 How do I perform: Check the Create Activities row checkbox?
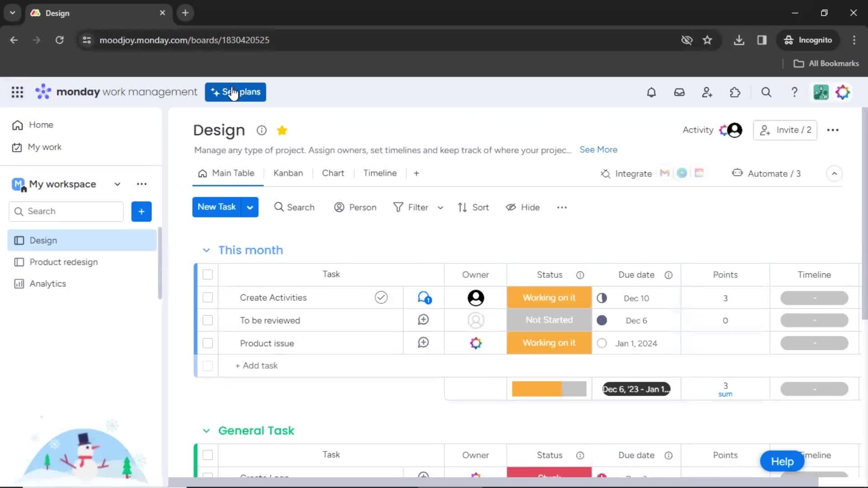coord(208,298)
